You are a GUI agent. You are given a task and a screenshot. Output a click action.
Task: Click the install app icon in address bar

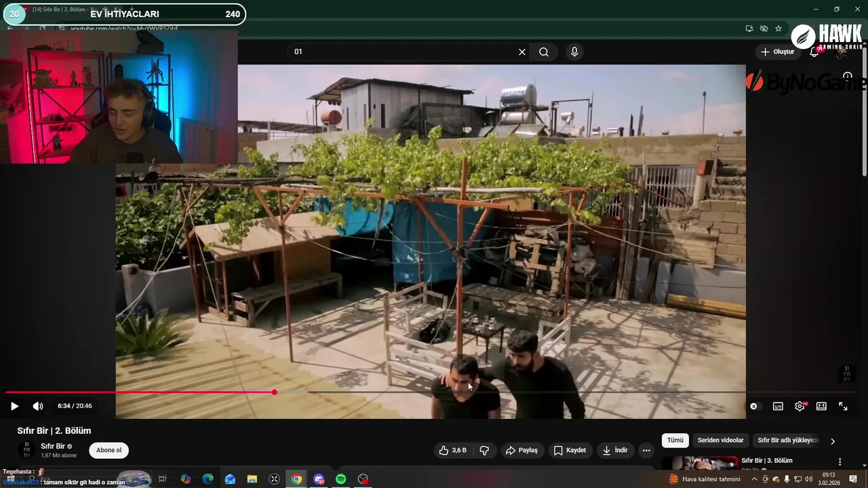click(749, 28)
